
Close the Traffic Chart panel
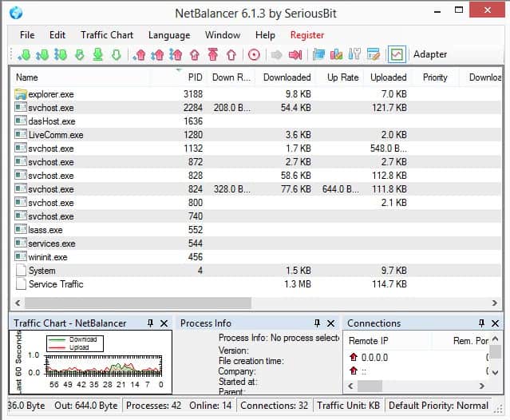click(164, 323)
